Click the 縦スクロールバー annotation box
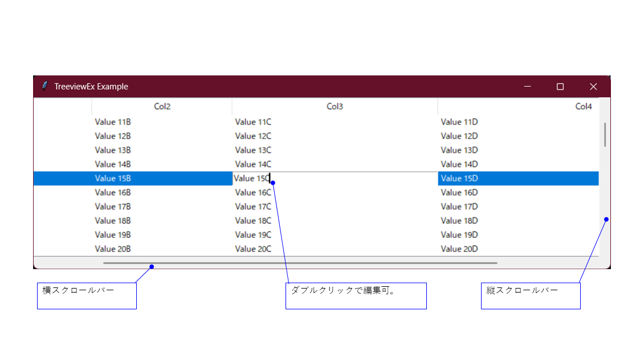 point(531,295)
